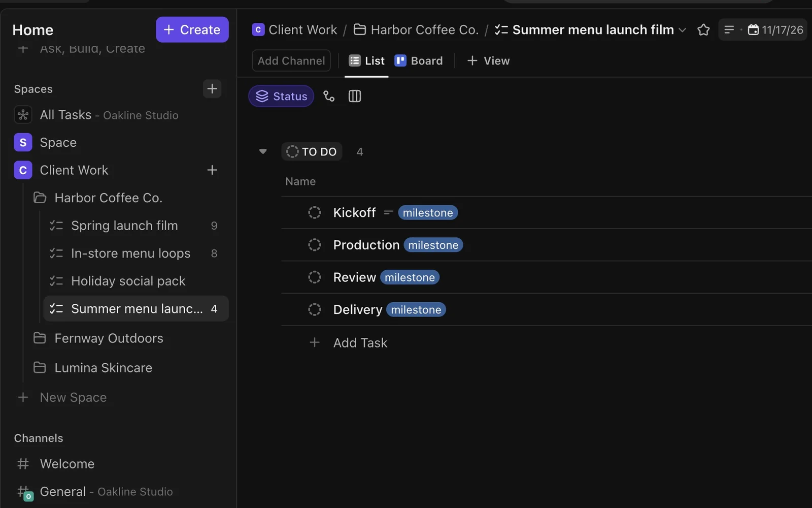Click New Space in sidebar
This screenshot has height=508, width=812.
click(x=73, y=397)
